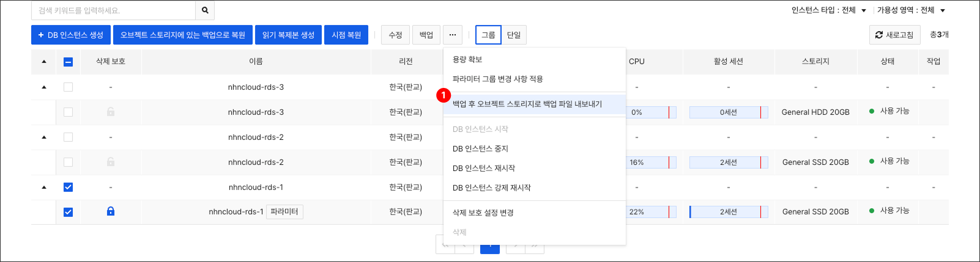
Task: Uncheck the nhncloud-rds-1 group checkbox
Action: 68,187
